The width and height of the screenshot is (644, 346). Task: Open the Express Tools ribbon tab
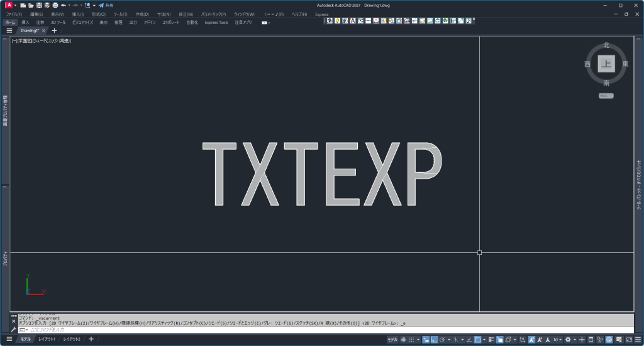(216, 22)
